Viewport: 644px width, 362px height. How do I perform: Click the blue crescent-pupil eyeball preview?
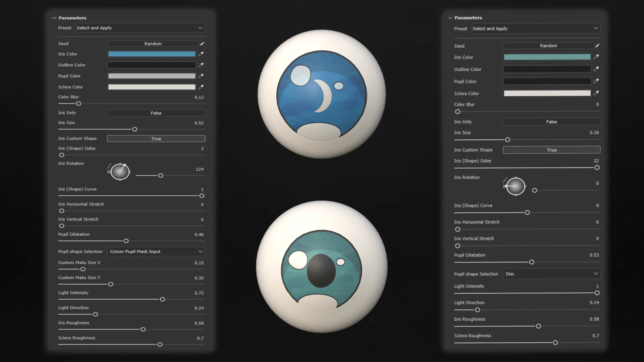(x=322, y=94)
